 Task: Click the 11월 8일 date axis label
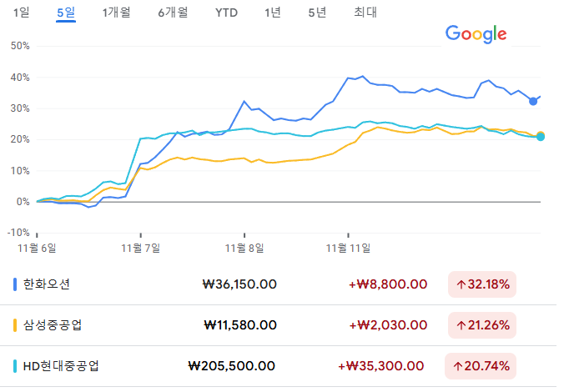(244, 249)
